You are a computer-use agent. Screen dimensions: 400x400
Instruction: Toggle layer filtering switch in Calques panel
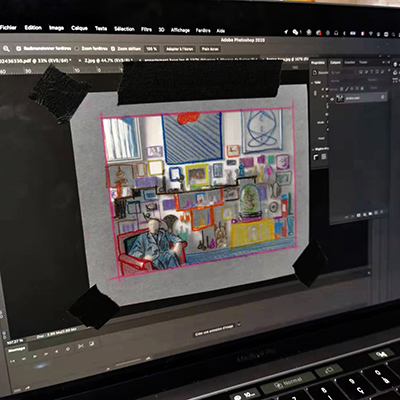[x=389, y=70]
